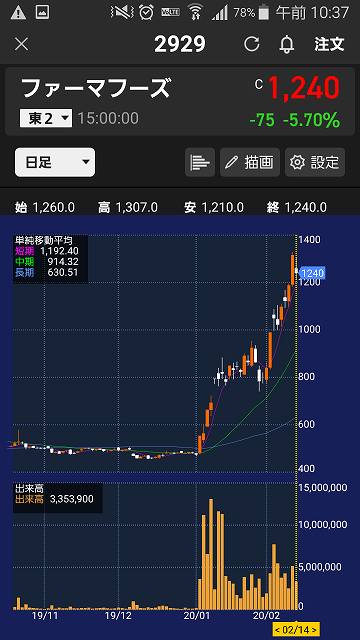
Task: Tap the alarm clock status icon
Action: pos(146,13)
